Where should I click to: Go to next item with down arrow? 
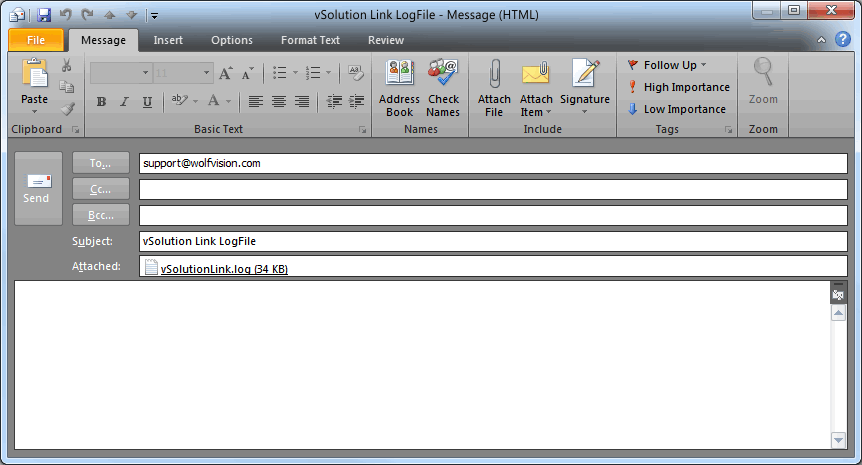click(131, 15)
